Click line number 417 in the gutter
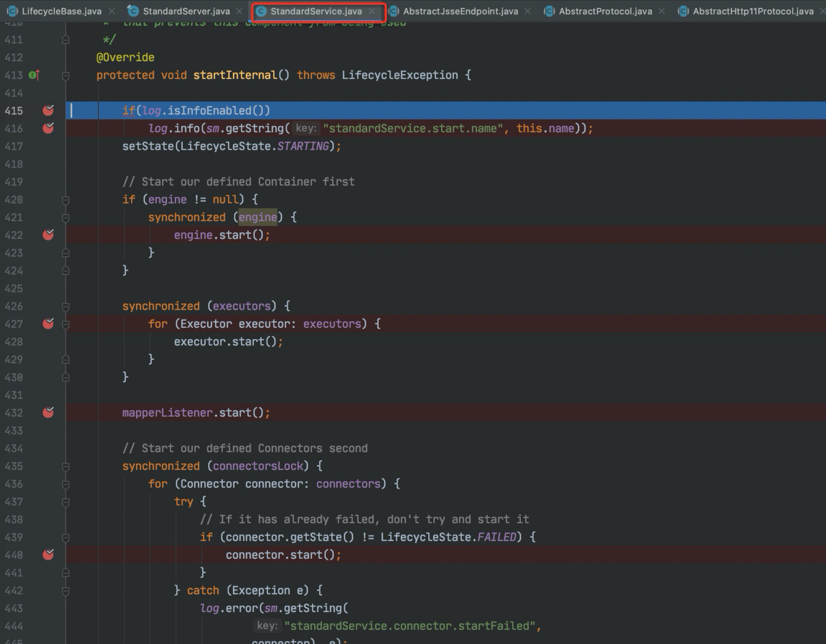 (x=14, y=146)
